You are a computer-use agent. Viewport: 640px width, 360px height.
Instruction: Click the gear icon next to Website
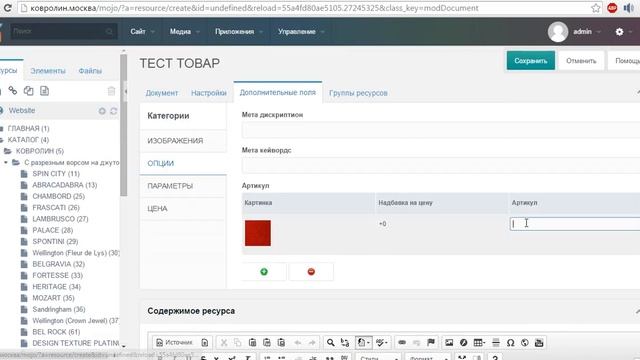102,111
